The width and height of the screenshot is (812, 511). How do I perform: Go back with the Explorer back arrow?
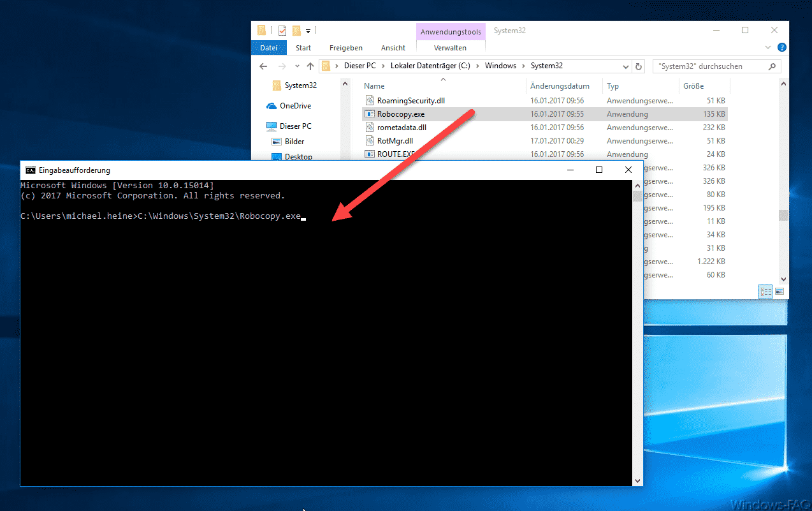(x=264, y=66)
